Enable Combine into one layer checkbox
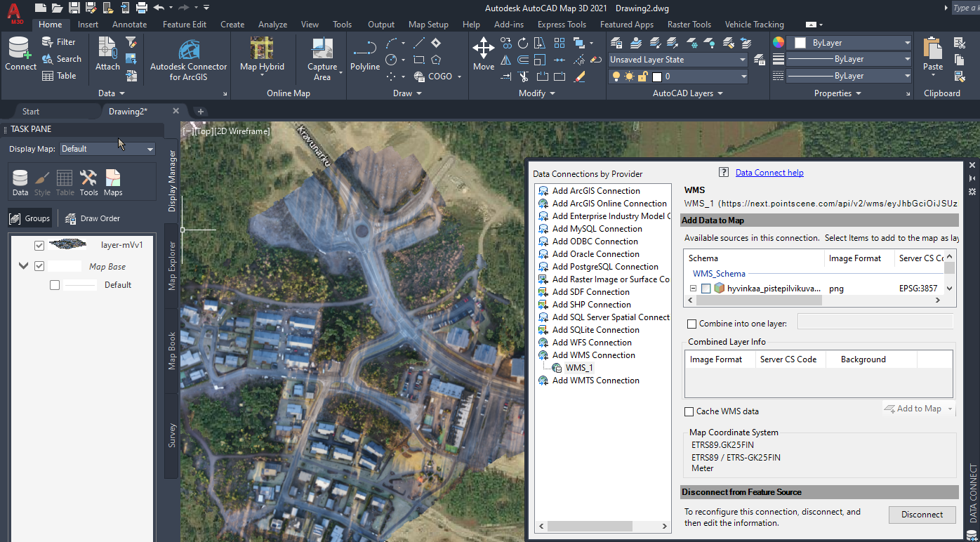The height and width of the screenshot is (542, 980). [x=692, y=324]
